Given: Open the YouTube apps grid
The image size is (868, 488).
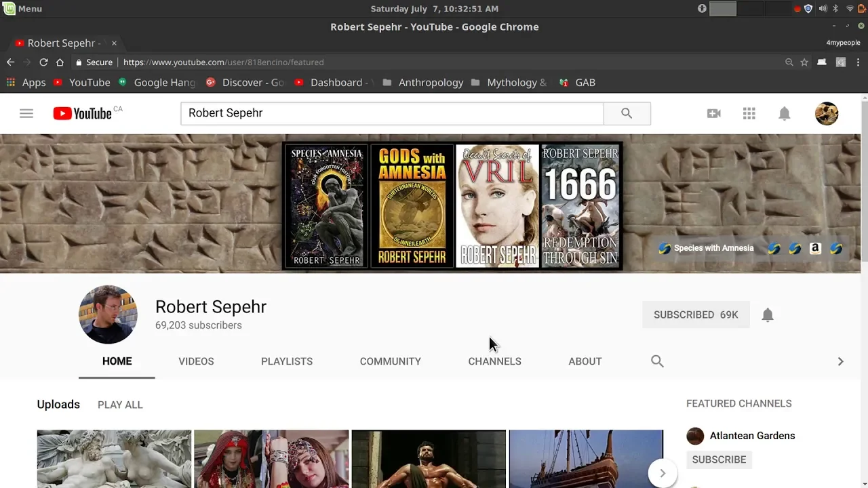Looking at the screenshot, I should tap(749, 113).
